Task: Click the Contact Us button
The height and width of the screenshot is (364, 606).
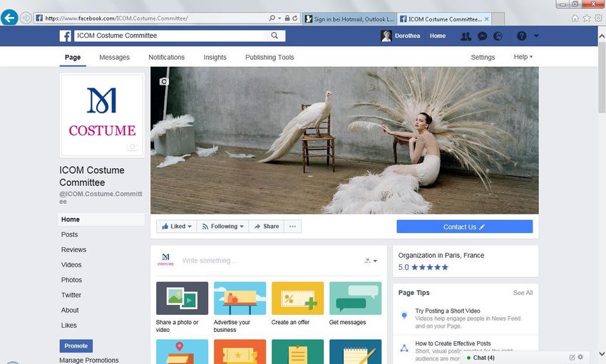Action: [465, 227]
